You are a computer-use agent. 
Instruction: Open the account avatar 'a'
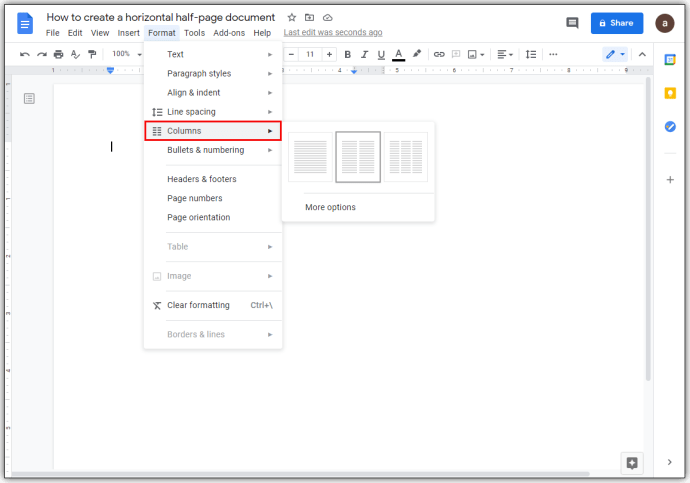pos(664,23)
